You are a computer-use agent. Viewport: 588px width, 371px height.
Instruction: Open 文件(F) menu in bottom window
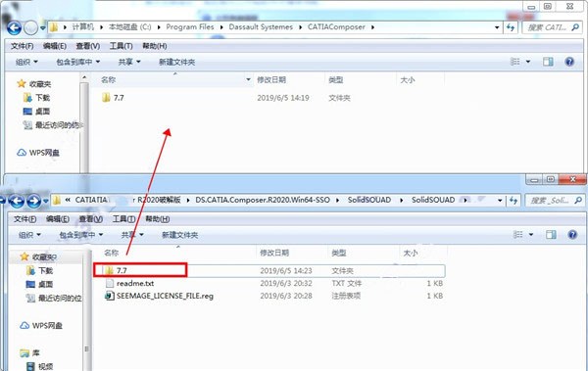(25, 219)
